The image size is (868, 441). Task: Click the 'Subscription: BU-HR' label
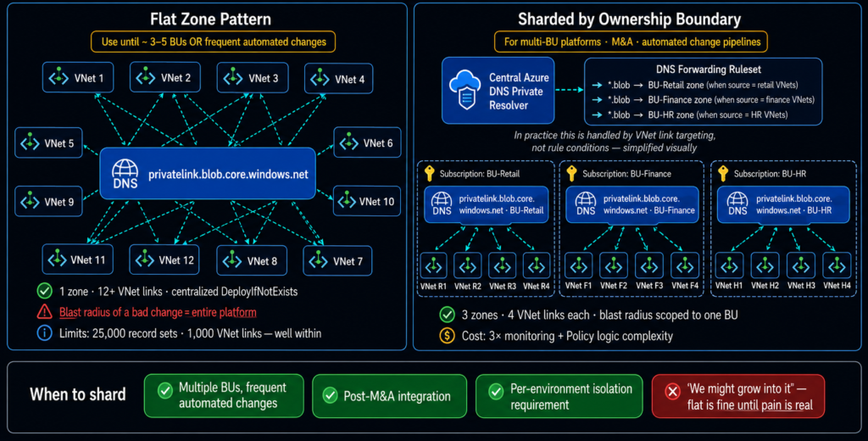(x=769, y=174)
